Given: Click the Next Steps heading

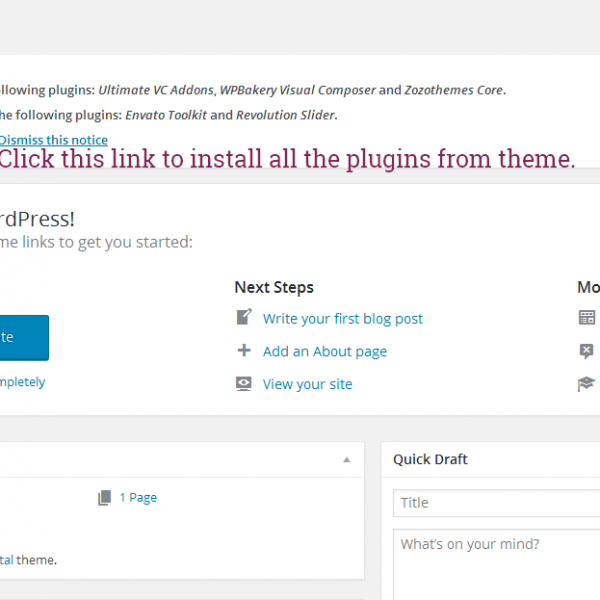Looking at the screenshot, I should pos(274,287).
